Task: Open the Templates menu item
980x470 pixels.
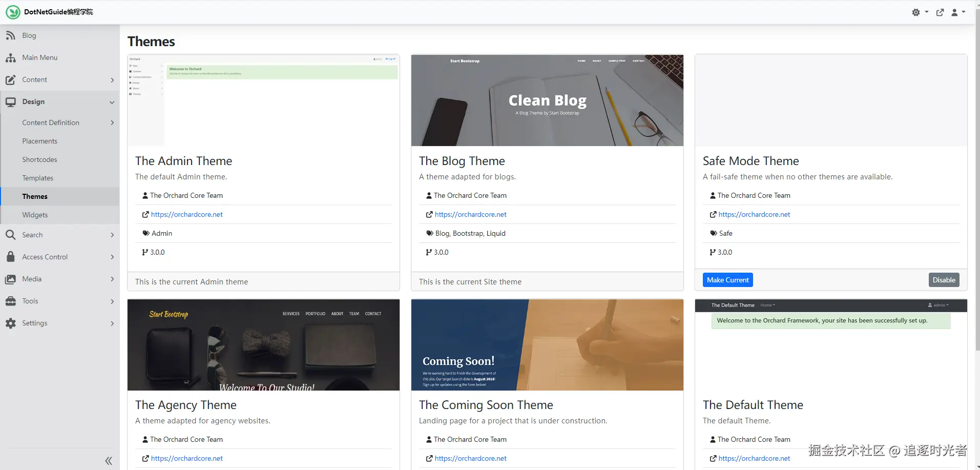Action: 37,178
